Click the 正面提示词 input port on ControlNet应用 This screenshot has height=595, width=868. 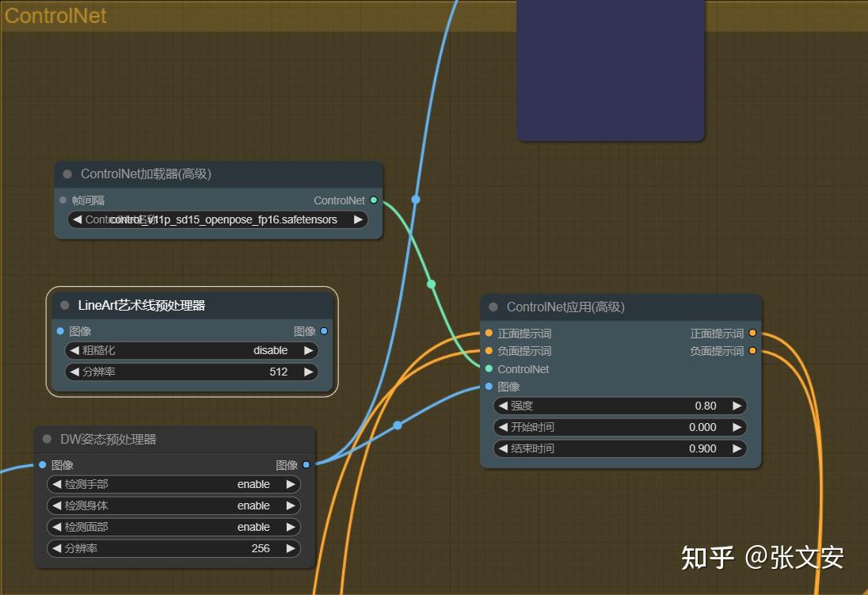pyautogui.click(x=489, y=334)
